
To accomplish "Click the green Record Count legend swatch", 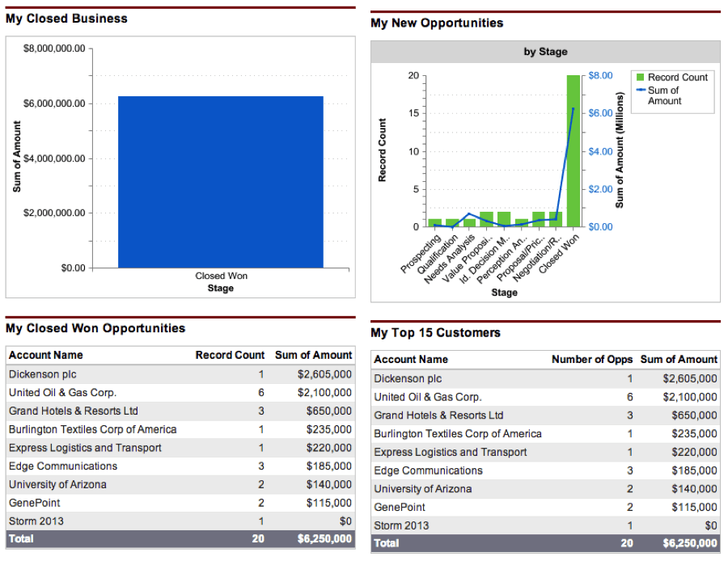I will pyautogui.click(x=640, y=78).
